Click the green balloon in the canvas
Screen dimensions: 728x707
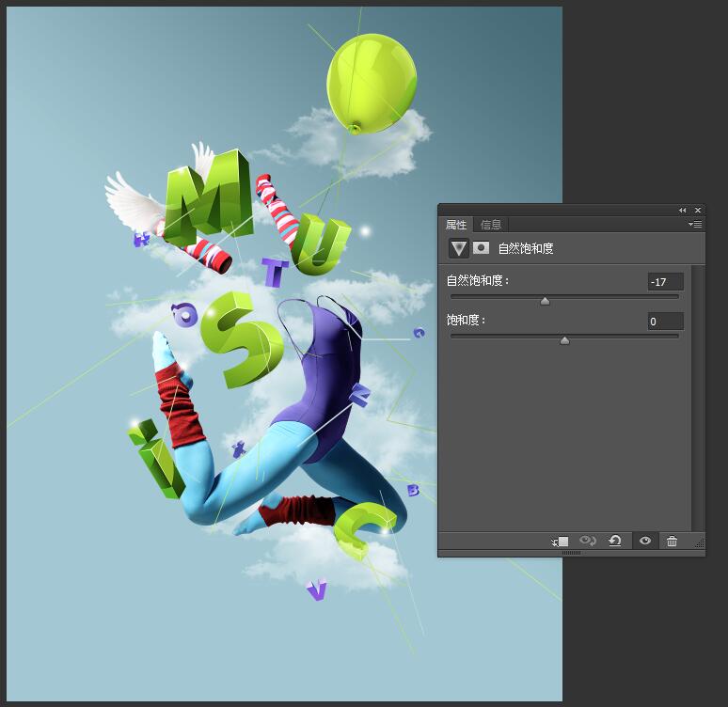(x=372, y=84)
